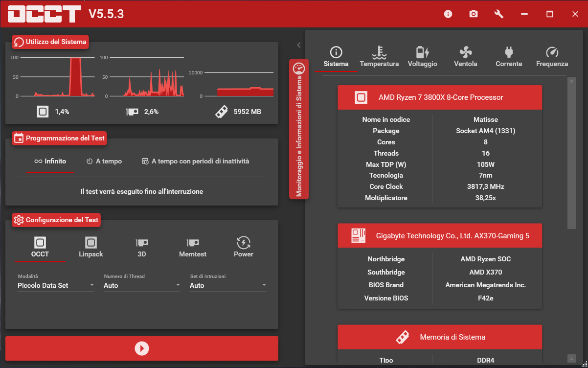Minimize the OCCT window
Viewport: 588px width, 368px height.
point(524,14)
